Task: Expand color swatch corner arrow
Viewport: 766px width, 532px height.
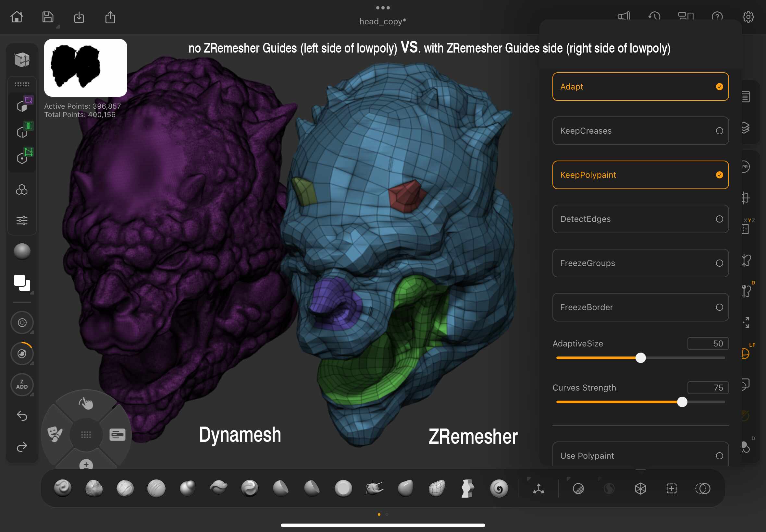Action: pos(32,293)
